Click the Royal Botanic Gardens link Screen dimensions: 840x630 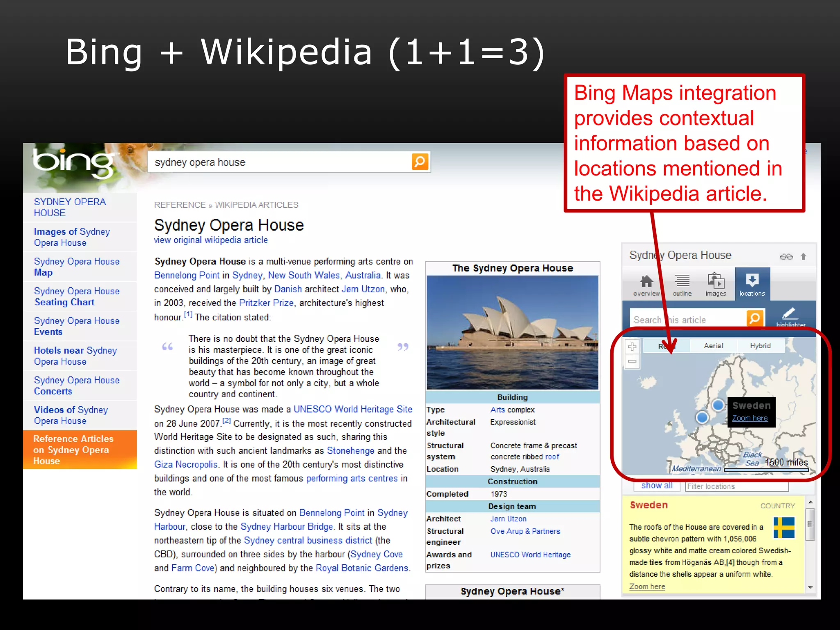click(362, 568)
